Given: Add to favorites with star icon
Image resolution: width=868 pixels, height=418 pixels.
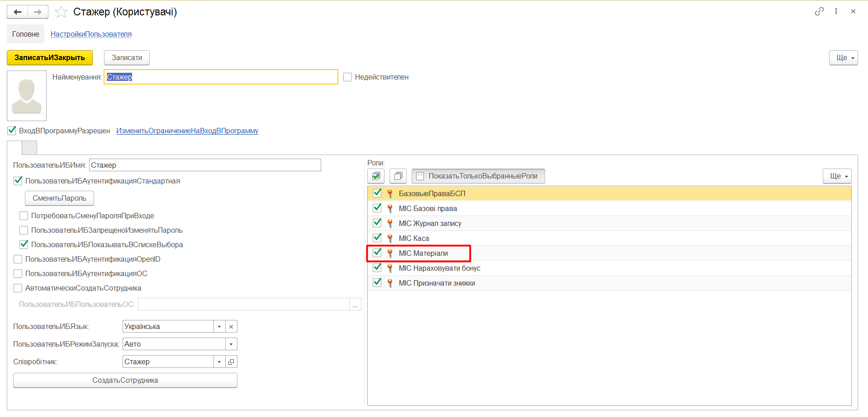Looking at the screenshot, I should click(61, 12).
